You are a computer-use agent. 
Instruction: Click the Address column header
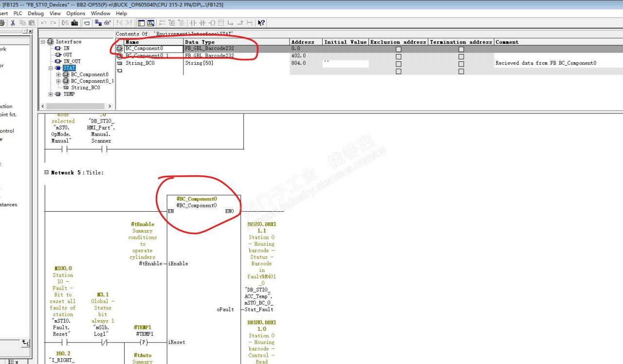coord(306,42)
